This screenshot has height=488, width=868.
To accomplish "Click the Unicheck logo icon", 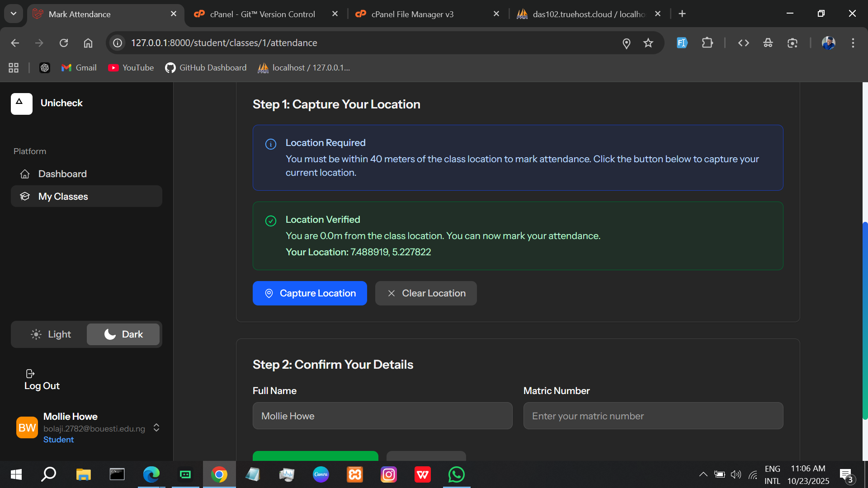I will [21, 103].
